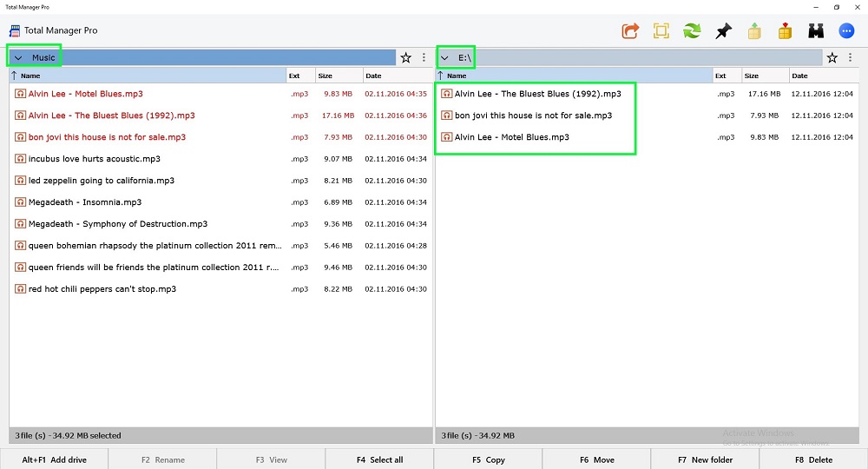Click F8 Delete button
The width and height of the screenshot is (868, 469).
point(814,459)
